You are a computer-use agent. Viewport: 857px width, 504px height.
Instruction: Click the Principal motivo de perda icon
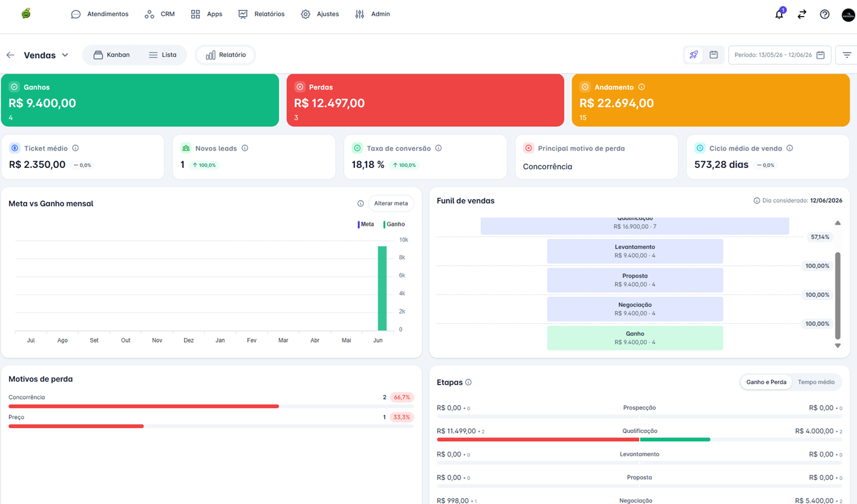click(x=528, y=148)
